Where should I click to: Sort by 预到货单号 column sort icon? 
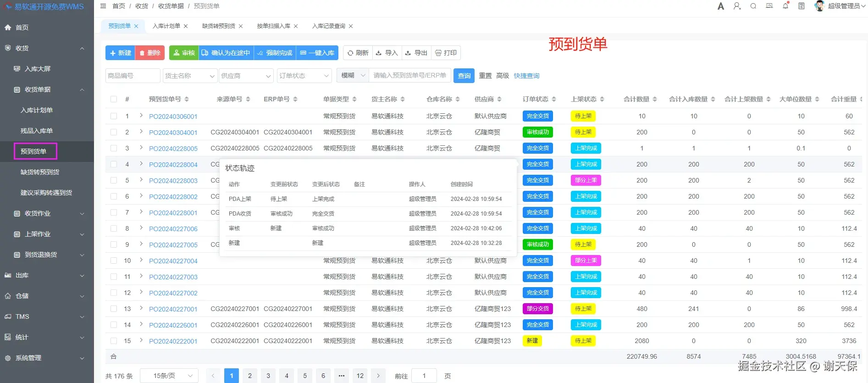pos(187,99)
